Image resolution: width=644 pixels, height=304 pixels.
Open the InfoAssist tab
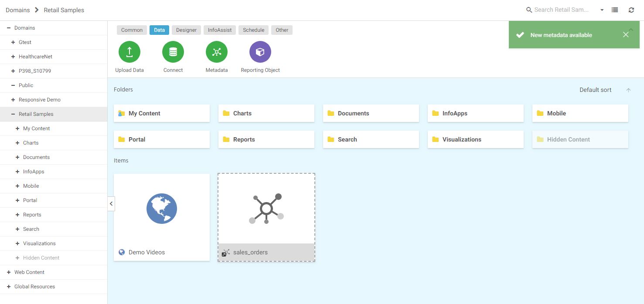pyautogui.click(x=220, y=30)
